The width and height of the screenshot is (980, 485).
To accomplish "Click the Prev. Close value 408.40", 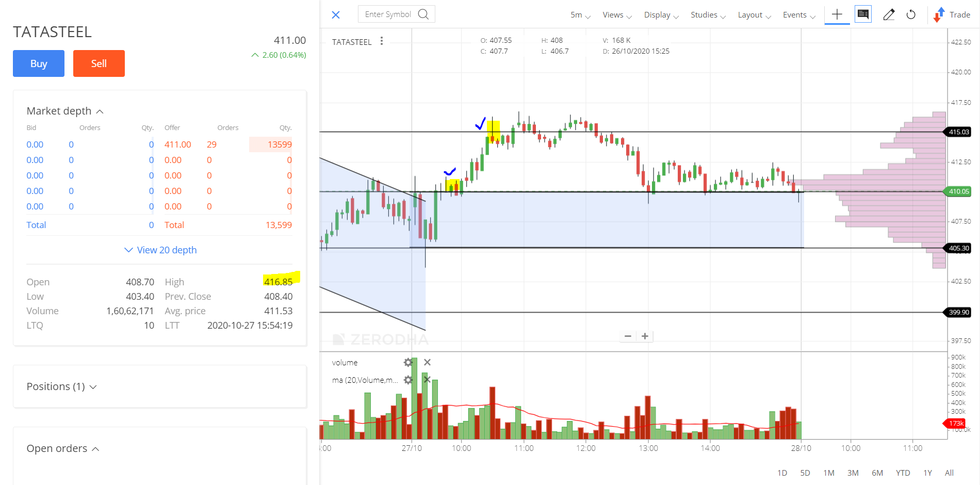I will pyautogui.click(x=278, y=296).
